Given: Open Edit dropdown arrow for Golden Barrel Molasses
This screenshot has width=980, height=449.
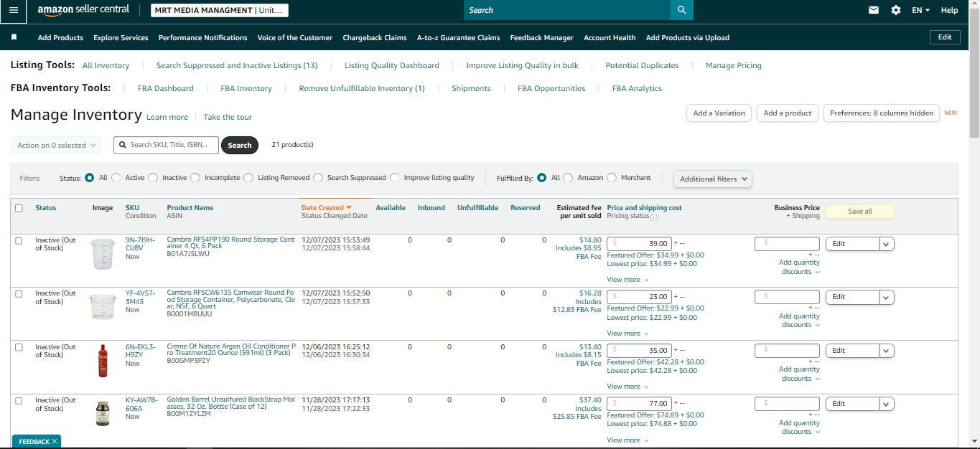Looking at the screenshot, I should (887, 404).
